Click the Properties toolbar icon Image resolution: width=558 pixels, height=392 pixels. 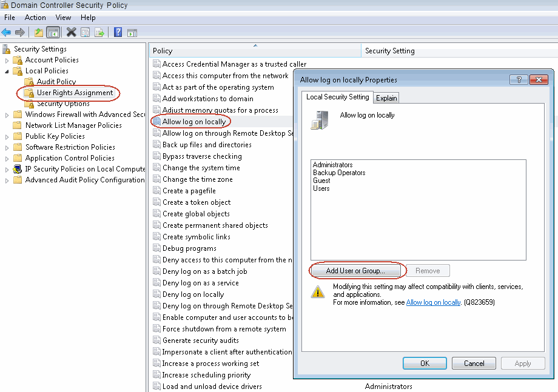86,33
